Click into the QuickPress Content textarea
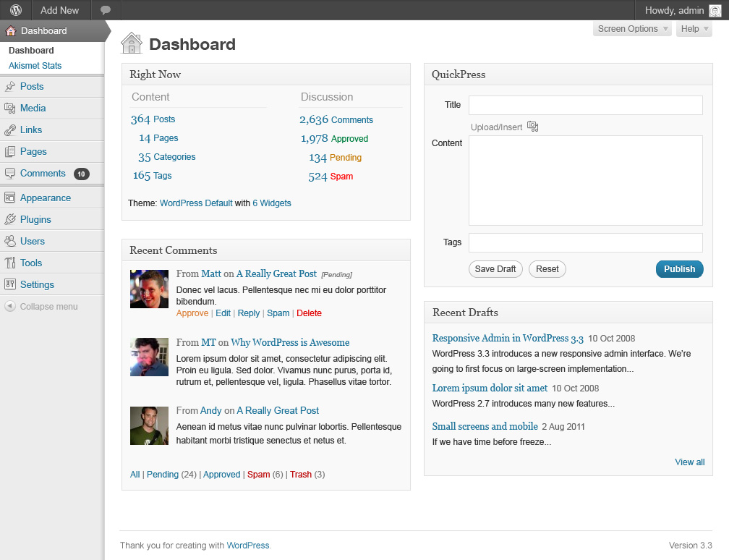This screenshot has width=729, height=560. 585,180
